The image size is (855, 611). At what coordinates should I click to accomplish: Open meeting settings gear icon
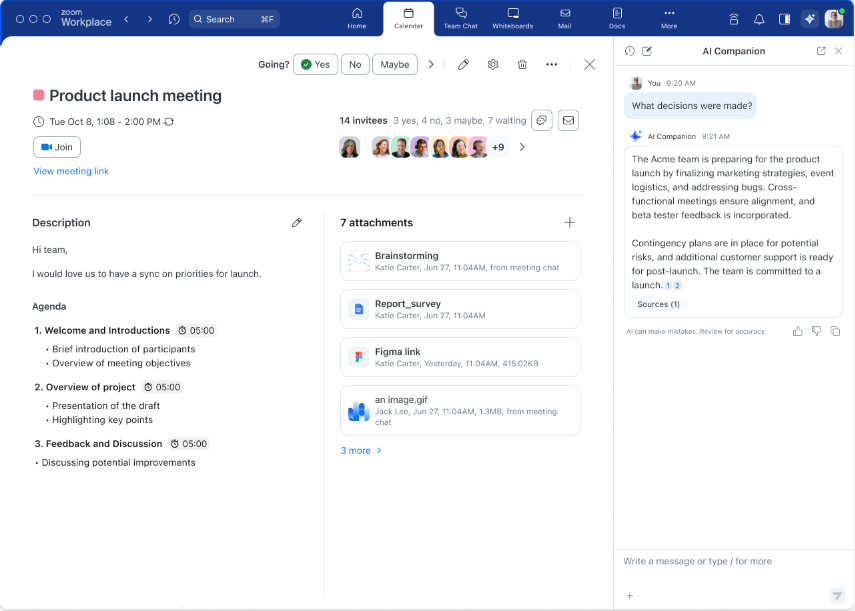tap(493, 64)
